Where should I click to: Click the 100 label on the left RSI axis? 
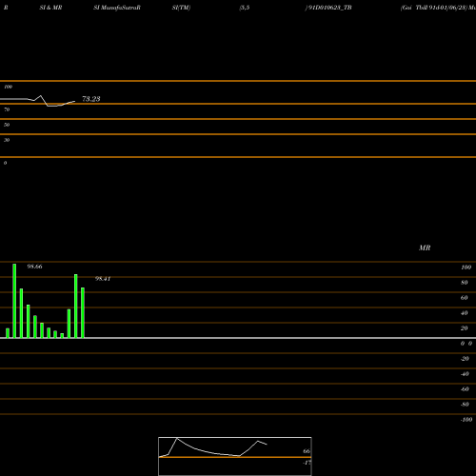click(8, 87)
